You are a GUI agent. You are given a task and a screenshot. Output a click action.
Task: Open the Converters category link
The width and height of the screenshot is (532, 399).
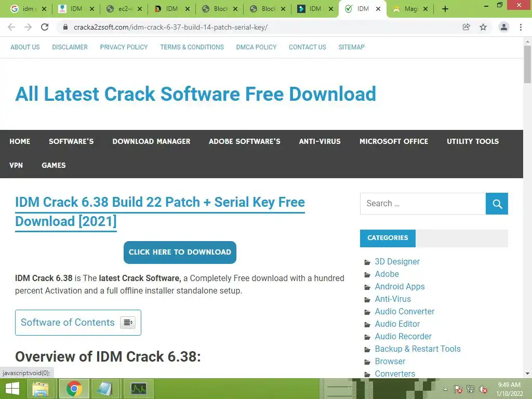(x=395, y=374)
